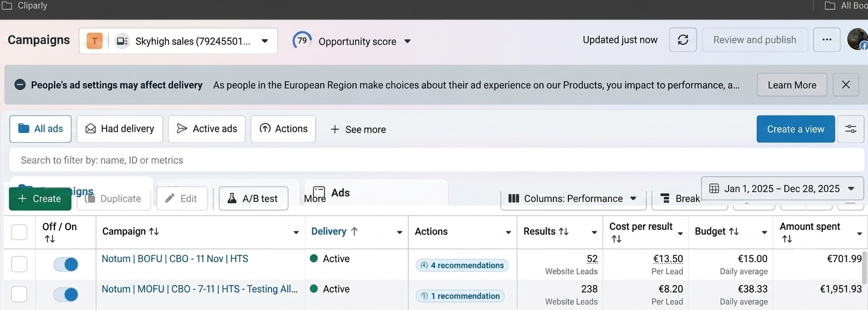868x310 pixels.
Task: Click the Opportunity score 79 circle
Action: (302, 40)
